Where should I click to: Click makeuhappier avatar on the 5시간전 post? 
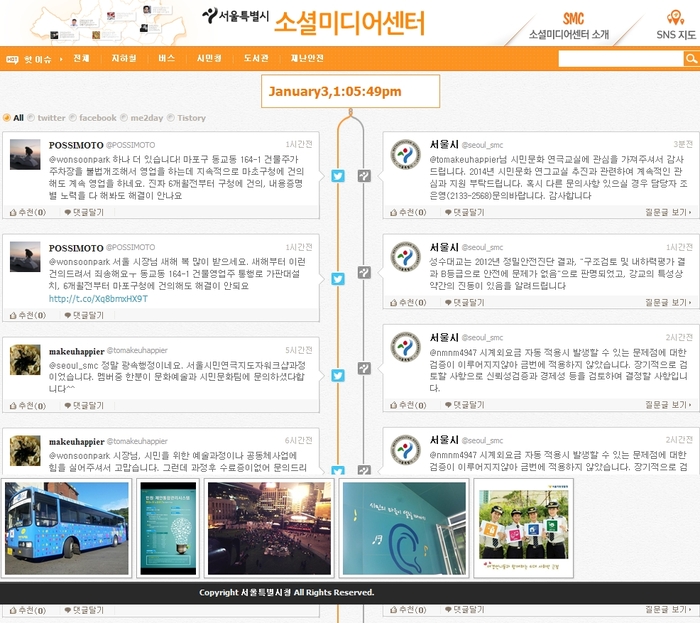(x=25, y=358)
